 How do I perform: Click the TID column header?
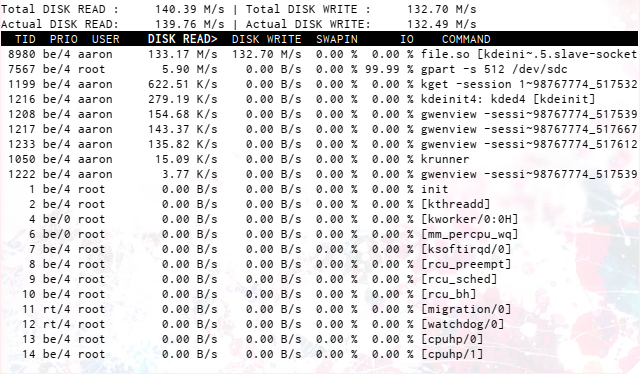coord(25,39)
